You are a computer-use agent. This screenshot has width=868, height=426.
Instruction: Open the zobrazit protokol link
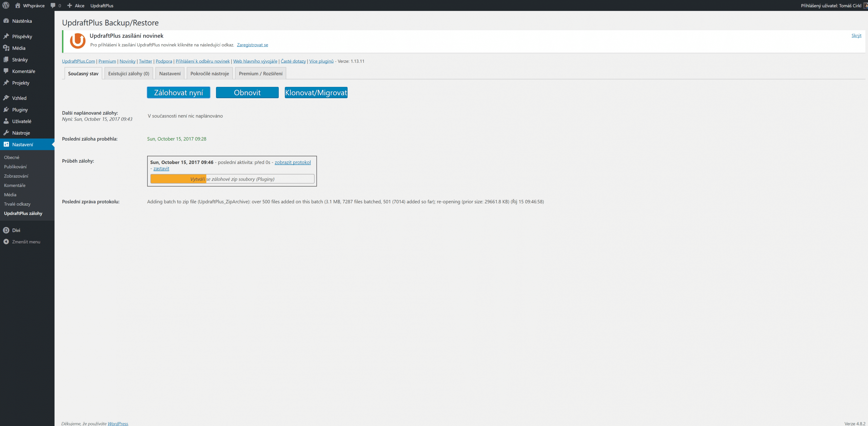[293, 162]
